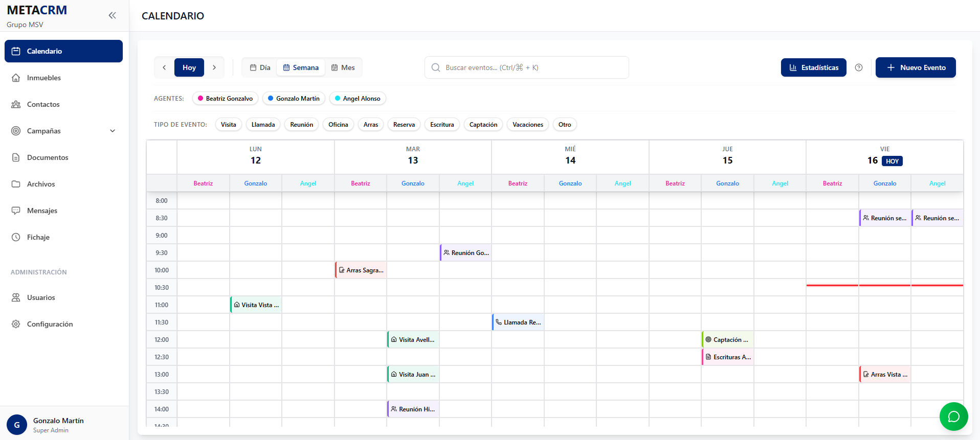Switch to Mes view

(x=343, y=67)
